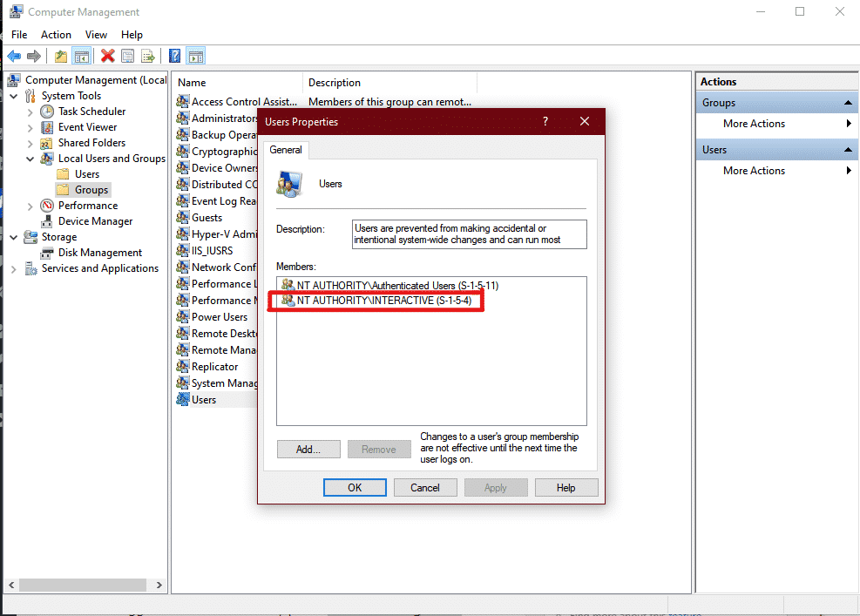The width and height of the screenshot is (860, 616).
Task: Click the Cancel button in dialog
Action: click(425, 488)
